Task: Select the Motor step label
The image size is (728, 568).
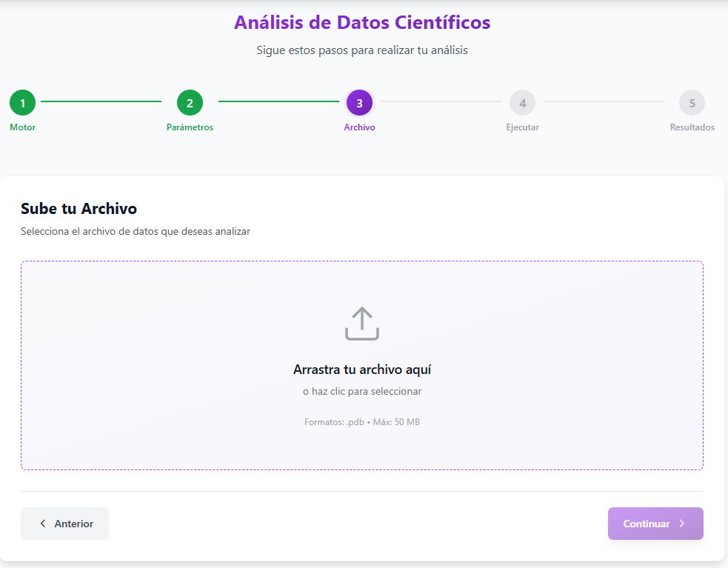Action: (22, 127)
